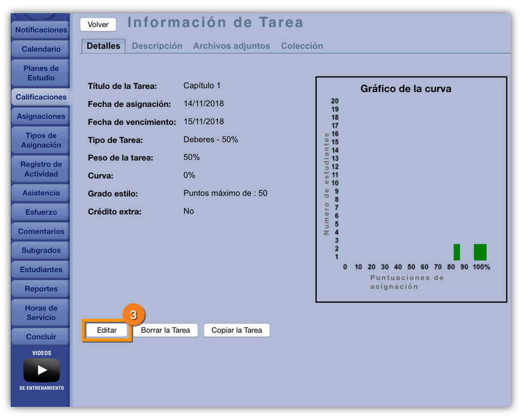Open the Archivos adjuntos tab
Image resolution: width=526 pixels, height=420 pixels.
(x=231, y=46)
